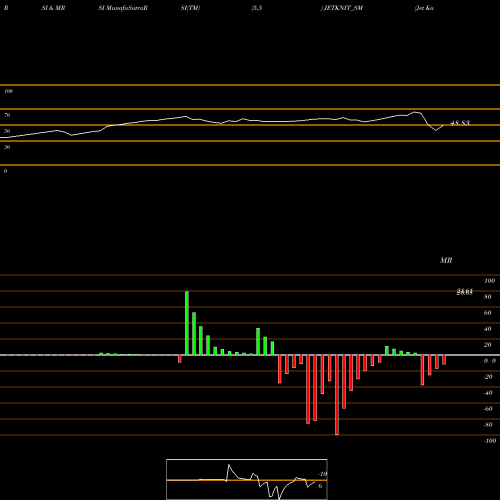Click the RSI line peak near 70 level

415,112
